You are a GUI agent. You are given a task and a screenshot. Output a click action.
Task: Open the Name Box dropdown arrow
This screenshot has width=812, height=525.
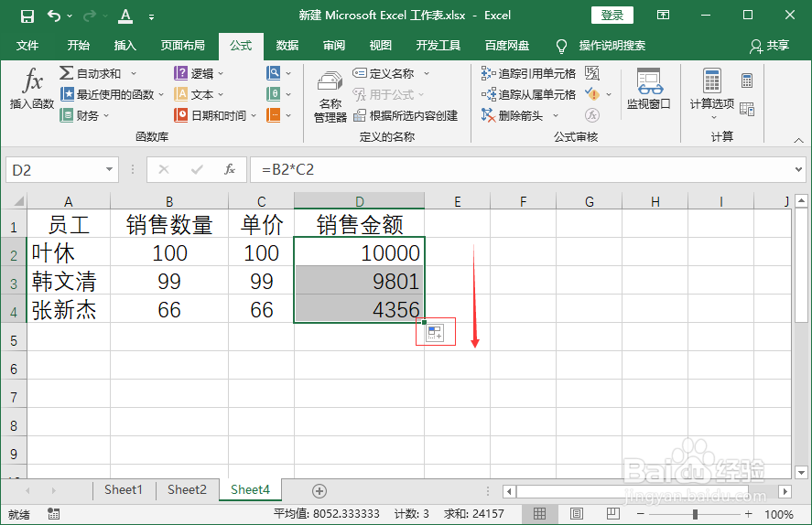tap(109, 169)
